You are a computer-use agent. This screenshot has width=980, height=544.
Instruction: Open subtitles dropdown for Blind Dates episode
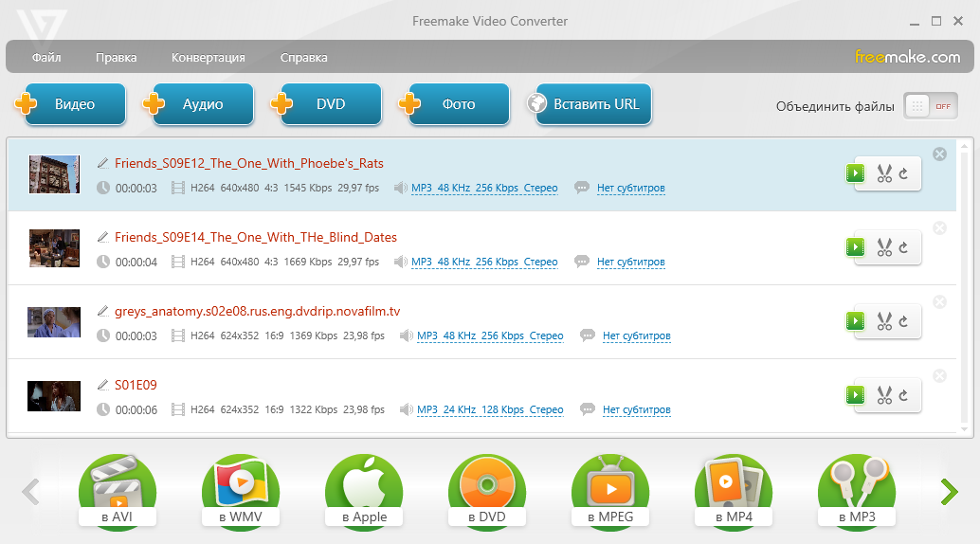(630, 263)
